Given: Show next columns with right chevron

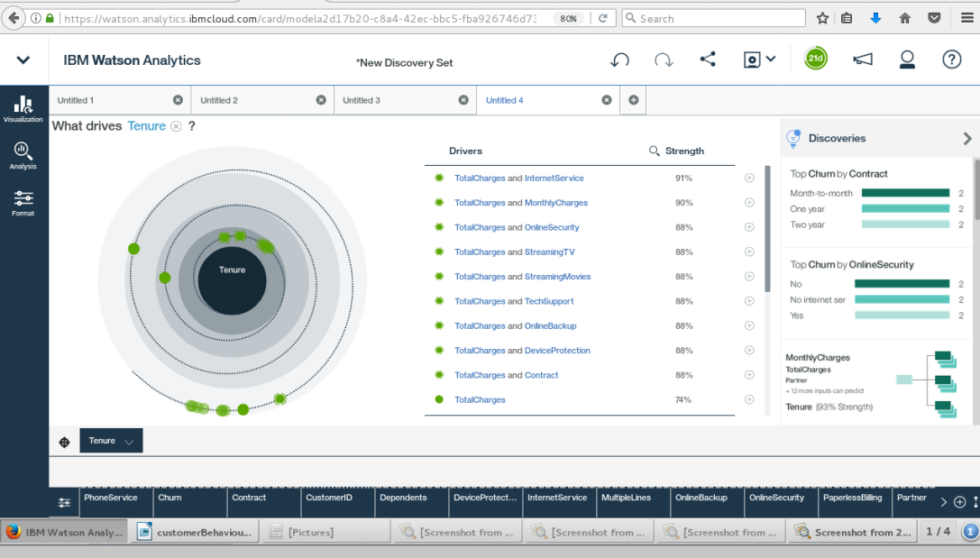Looking at the screenshot, I should [x=944, y=502].
